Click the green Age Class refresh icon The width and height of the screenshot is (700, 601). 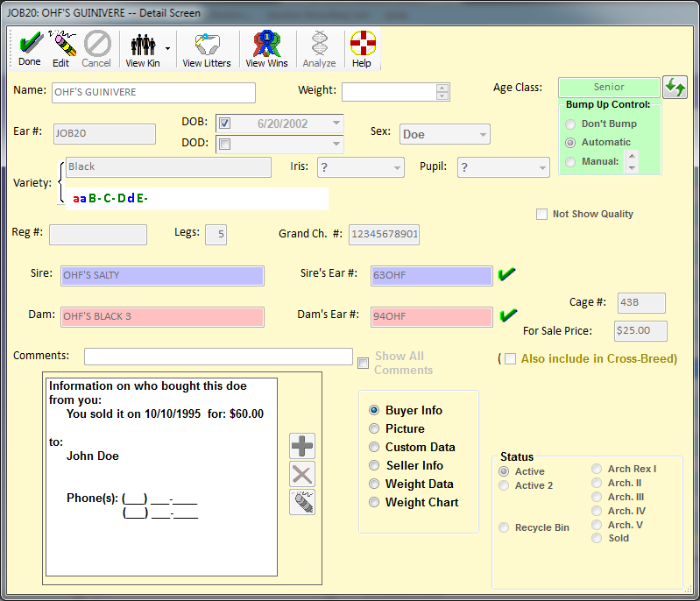(675, 87)
